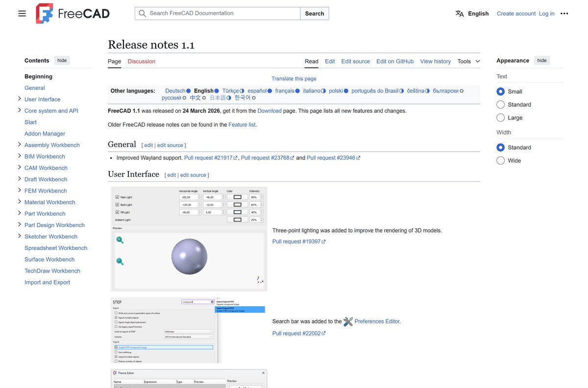
Task: Go to TechDraw Workbench in contents
Action: pos(52,271)
